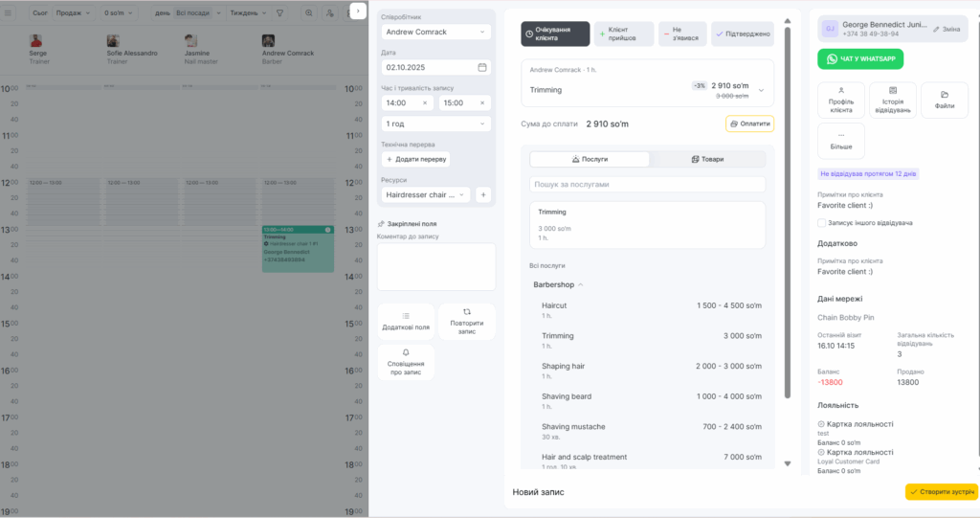Click the service search field
Viewport: 980px width, 518px height.
(x=647, y=184)
